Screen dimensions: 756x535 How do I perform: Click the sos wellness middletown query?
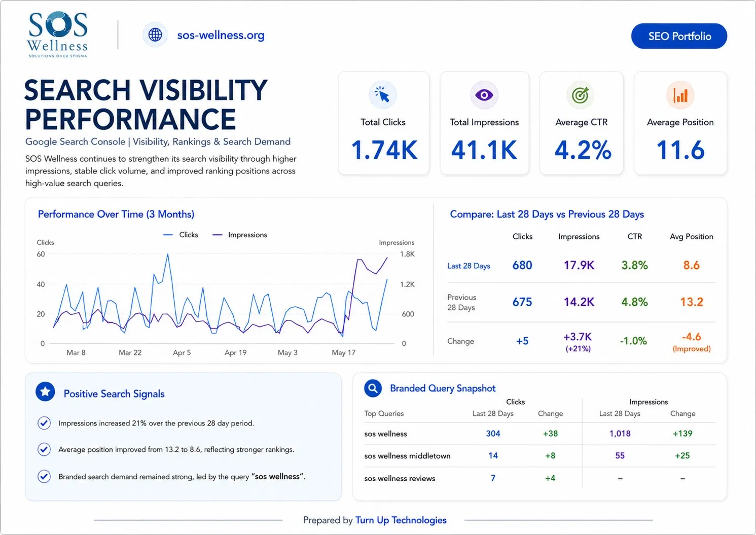click(407, 456)
